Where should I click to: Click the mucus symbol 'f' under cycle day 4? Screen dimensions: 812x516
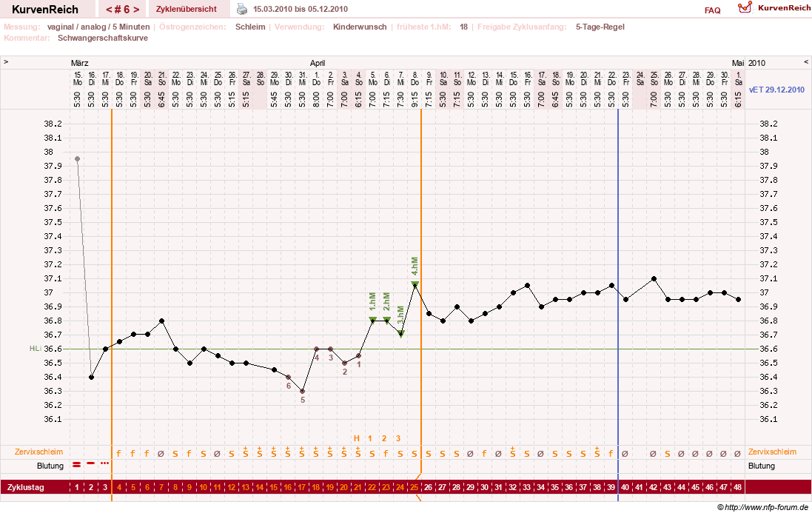pos(118,454)
